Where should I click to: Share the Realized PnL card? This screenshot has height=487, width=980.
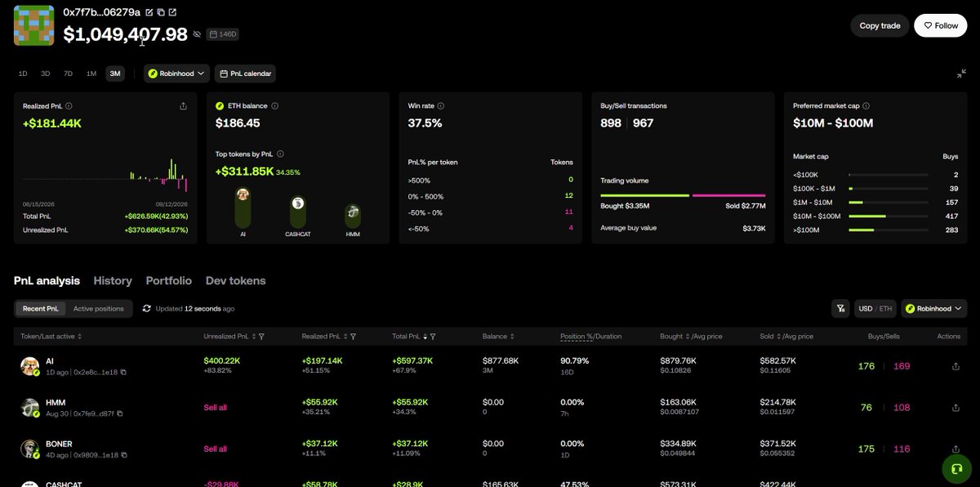(183, 105)
